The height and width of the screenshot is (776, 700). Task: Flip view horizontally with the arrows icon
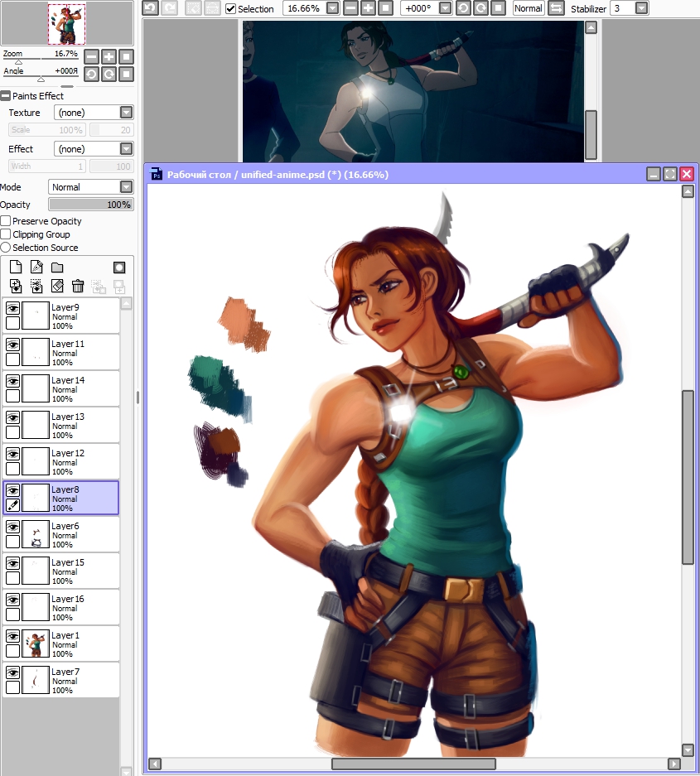[x=557, y=8]
